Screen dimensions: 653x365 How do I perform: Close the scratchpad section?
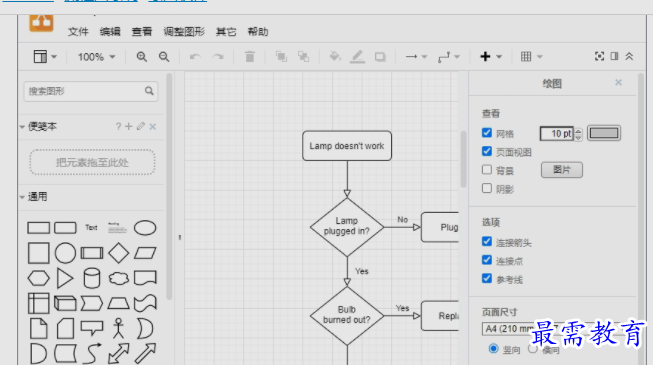coord(153,126)
